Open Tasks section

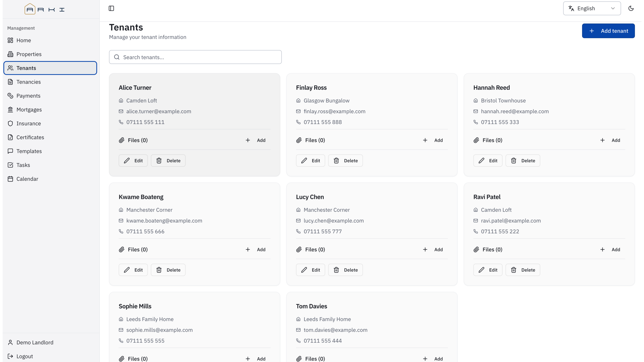point(50,165)
